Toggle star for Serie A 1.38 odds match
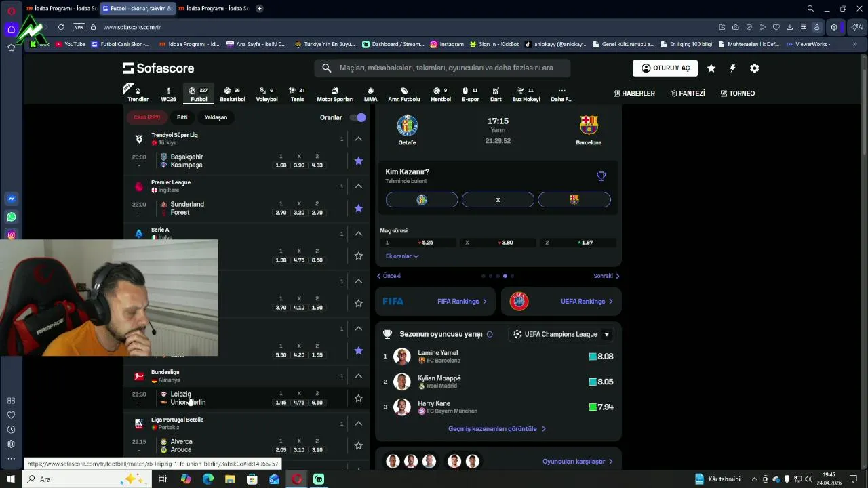The image size is (868, 488). coord(359,256)
